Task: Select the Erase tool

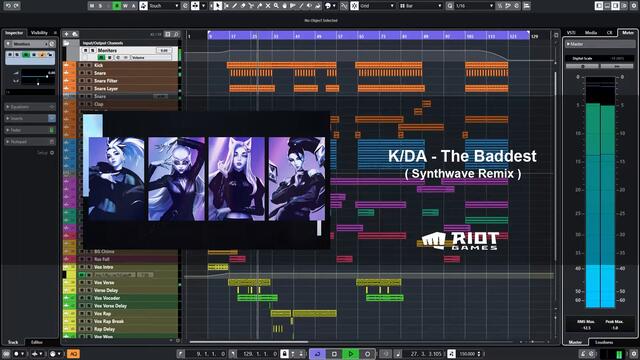Action: (243, 6)
